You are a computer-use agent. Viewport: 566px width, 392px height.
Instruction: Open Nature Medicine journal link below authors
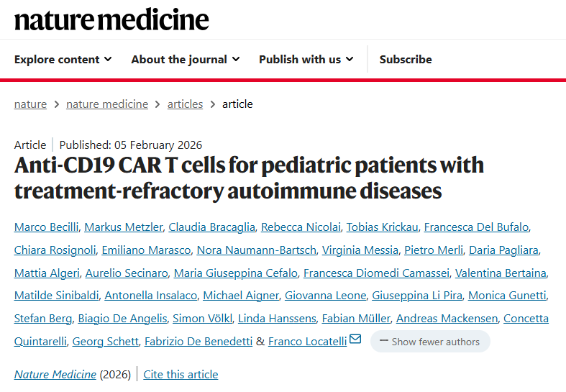tap(55, 375)
